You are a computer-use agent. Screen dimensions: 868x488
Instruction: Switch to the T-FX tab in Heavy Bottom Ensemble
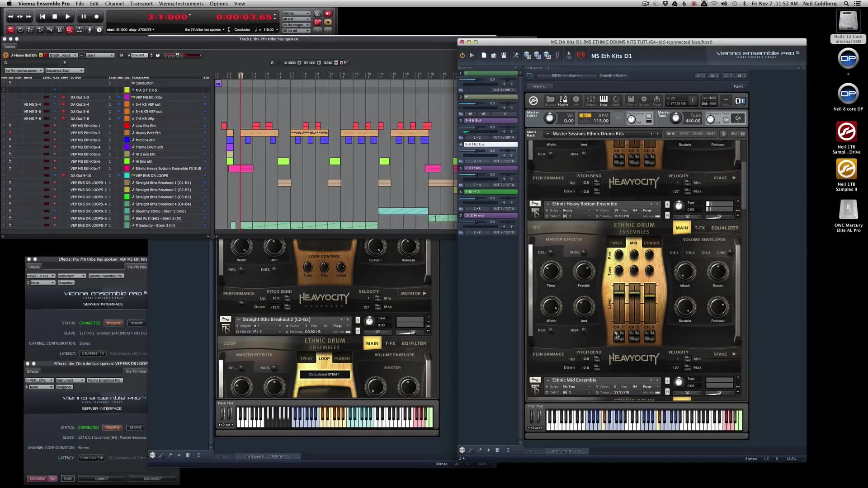click(700, 228)
